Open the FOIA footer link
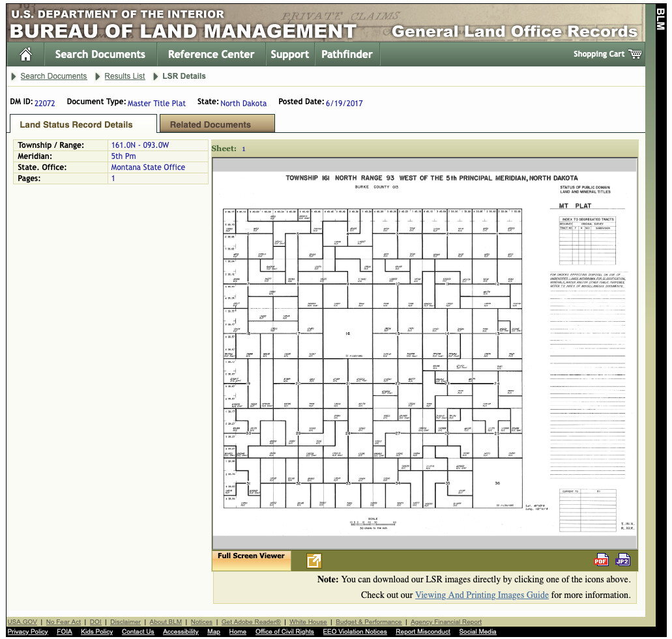This screenshot has width=672, height=639. [65, 632]
